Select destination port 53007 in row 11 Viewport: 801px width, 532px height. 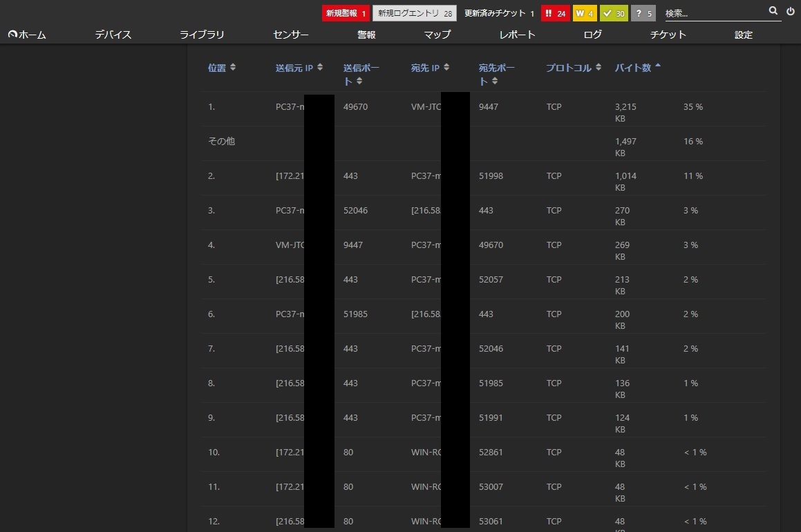pos(491,486)
